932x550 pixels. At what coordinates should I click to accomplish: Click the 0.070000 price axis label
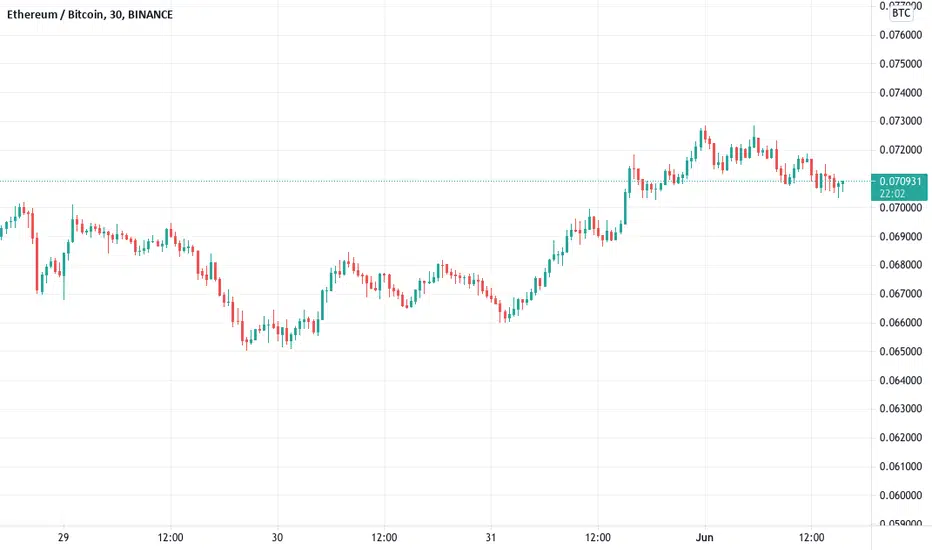click(x=900, y=208)
